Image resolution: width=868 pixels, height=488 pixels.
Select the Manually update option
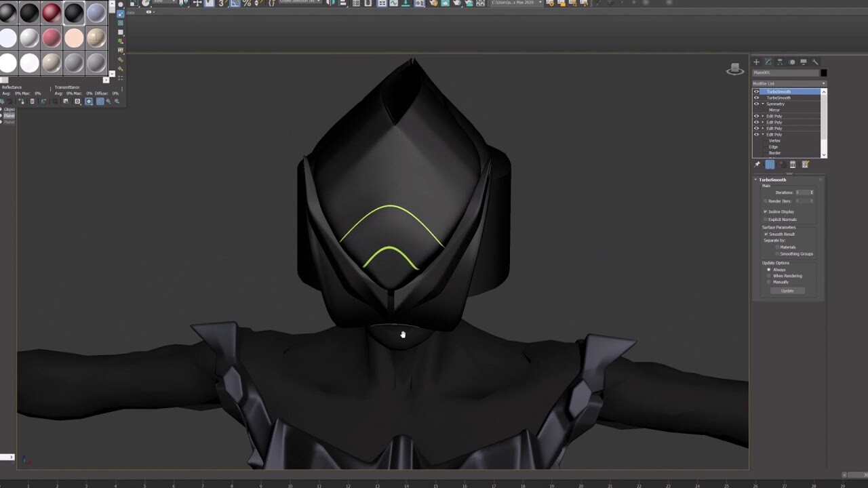tap(769, 282)
